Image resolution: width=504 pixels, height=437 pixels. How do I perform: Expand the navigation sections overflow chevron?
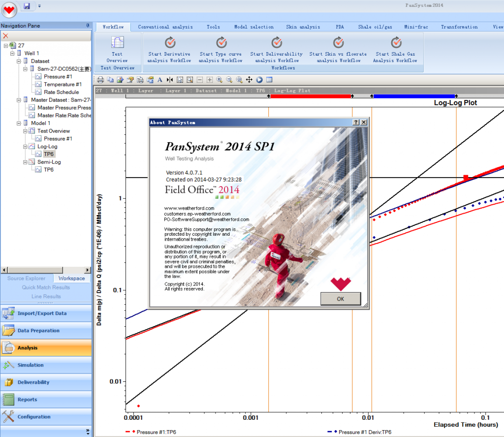[x=88, y=432]
